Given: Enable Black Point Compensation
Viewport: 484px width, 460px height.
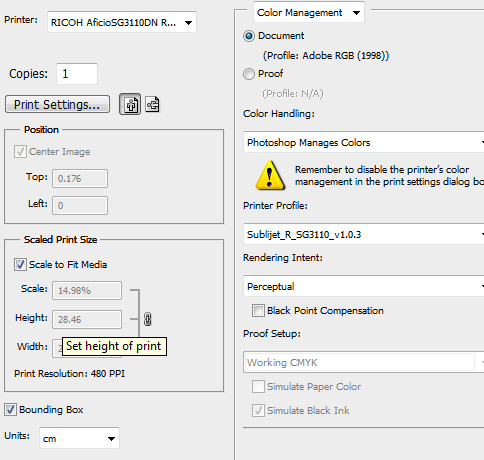Looking at the screenshot, I should point(258,311).
